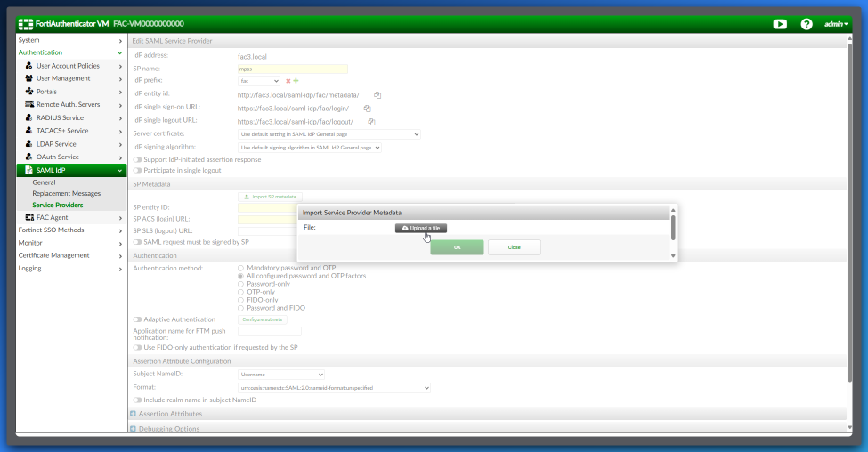Open the video tutorials icon in header
Image resolution: width=868 pixels, height=452 pixels.
pyautogui.click(x=780, y=24)
